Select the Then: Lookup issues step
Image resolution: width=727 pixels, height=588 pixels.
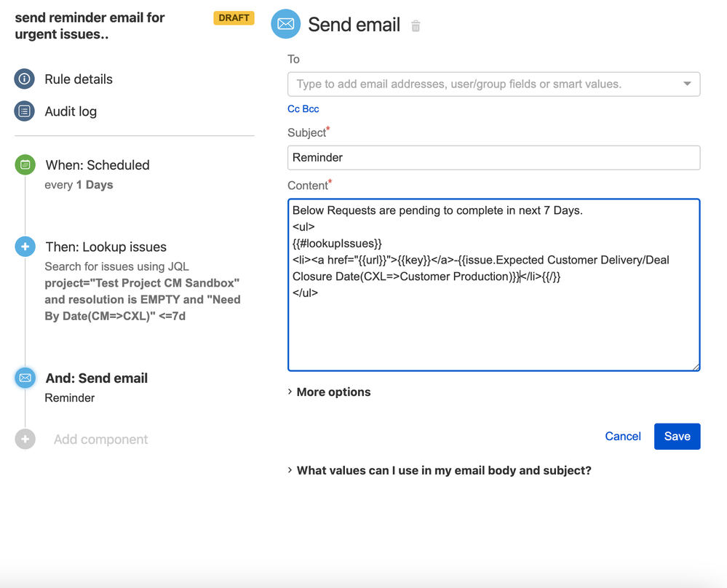(x=106, y=247)
